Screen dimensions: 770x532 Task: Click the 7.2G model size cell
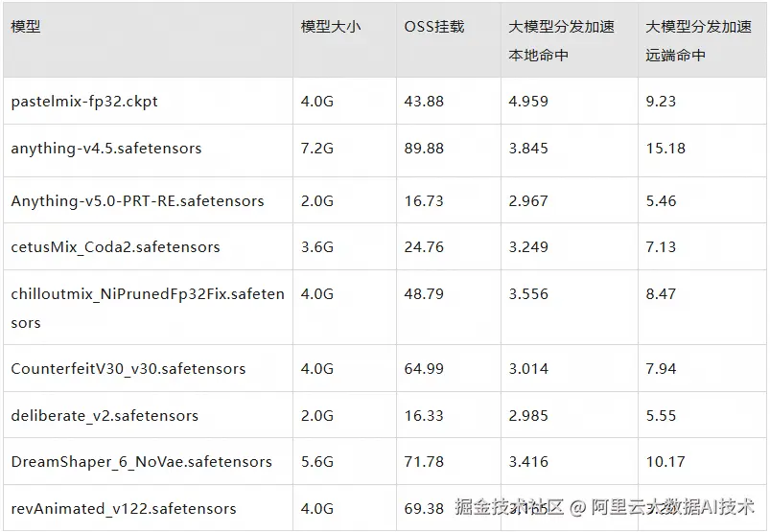pyautogui.click(x=317, y=149)
